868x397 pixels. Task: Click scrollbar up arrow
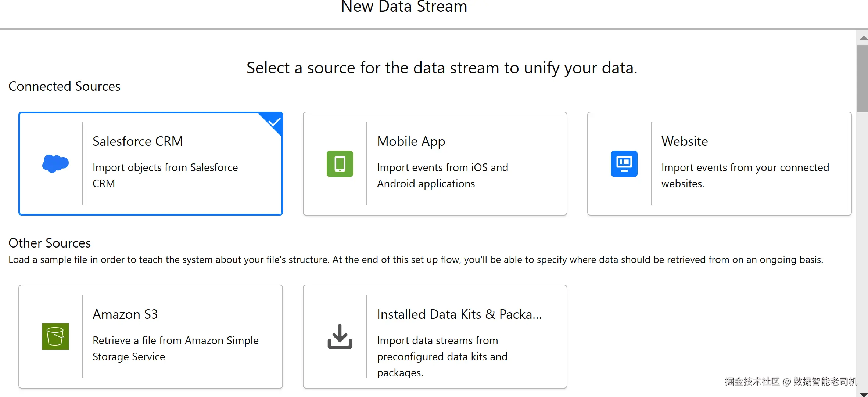(864, 38)
